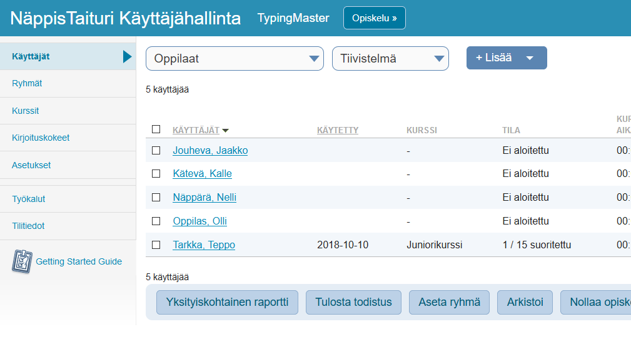Click the date 2018-10-10 cell
The width and height of the screenshot is (631, 364).
[343, 245]
